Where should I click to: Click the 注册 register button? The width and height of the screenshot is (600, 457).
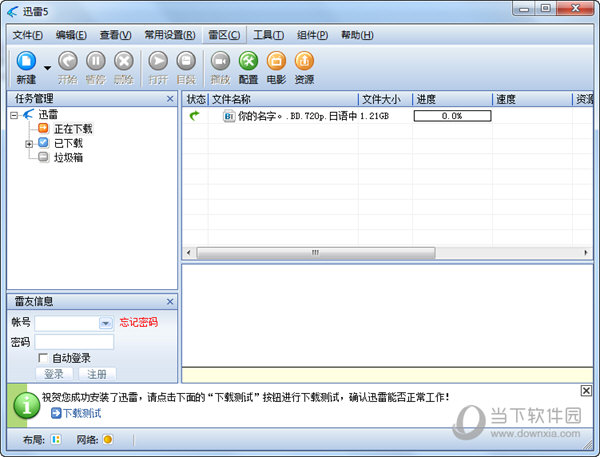pos(97,374)
